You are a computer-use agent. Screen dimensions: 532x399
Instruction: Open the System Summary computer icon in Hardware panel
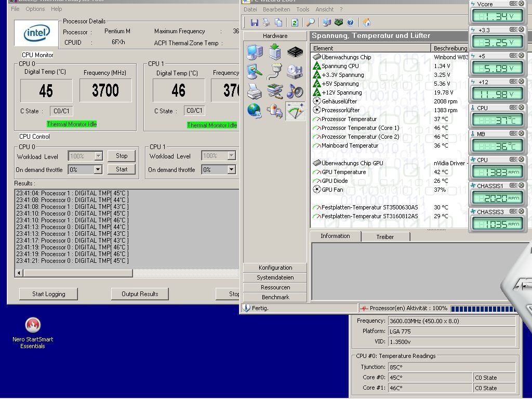pos(255,52)
